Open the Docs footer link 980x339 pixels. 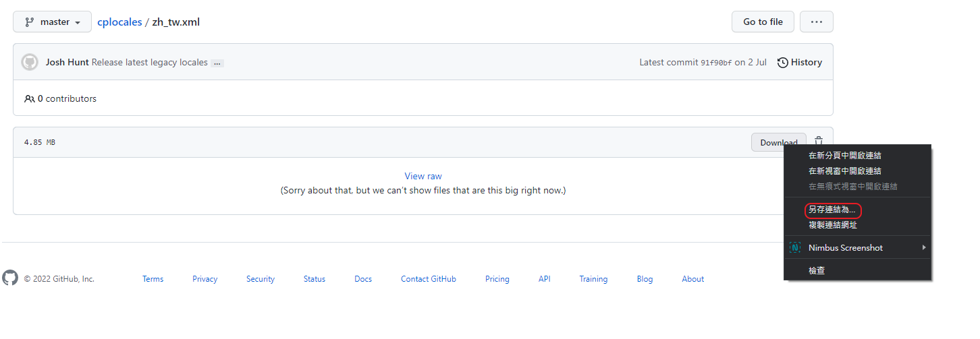(x=363, y=279)
